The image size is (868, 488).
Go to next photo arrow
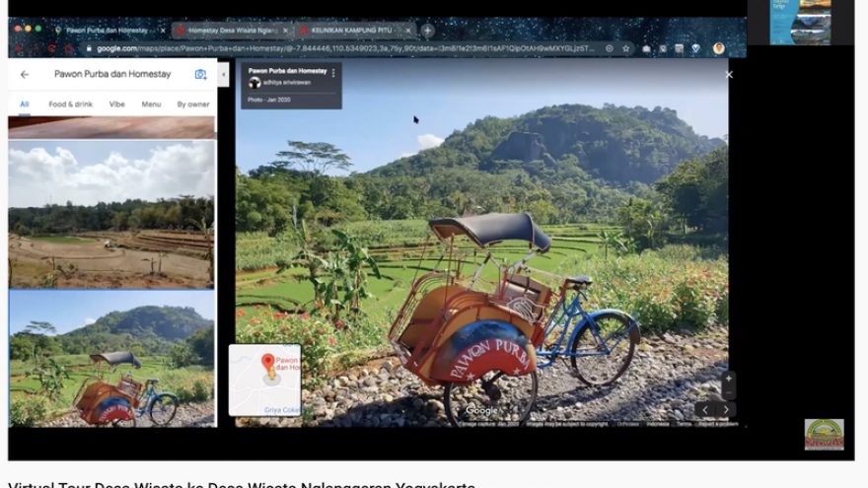[726, 410]
